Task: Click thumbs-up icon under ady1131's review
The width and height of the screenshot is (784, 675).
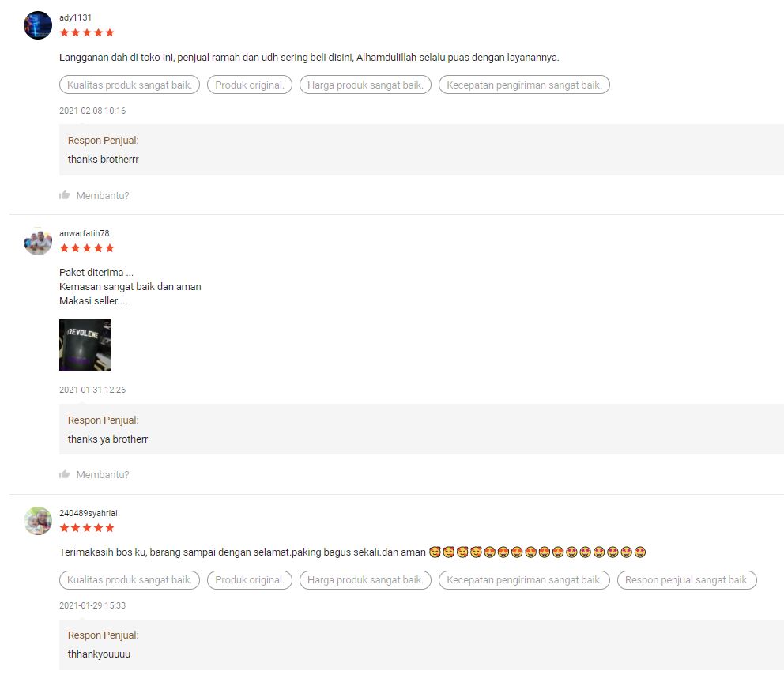Action: pyautogui.click(x=64, y=195)
